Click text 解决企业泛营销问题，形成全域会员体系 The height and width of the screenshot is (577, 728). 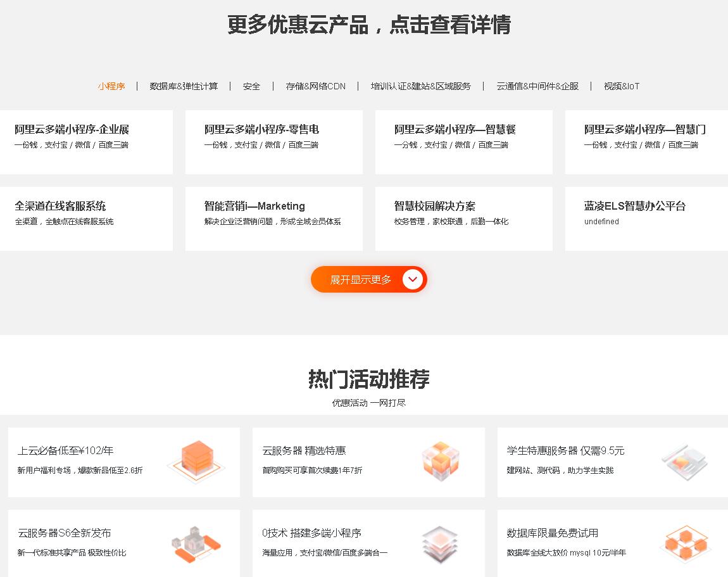pyautogui.click(x=273, y=221)
